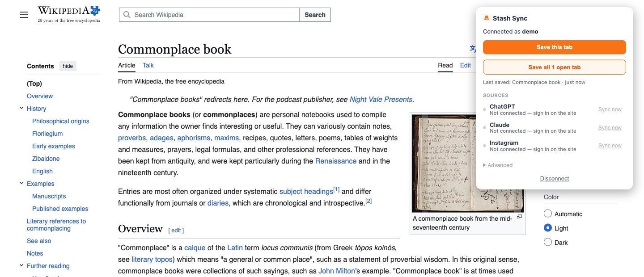
Task: Jump to History in contents
Action: 36,109
